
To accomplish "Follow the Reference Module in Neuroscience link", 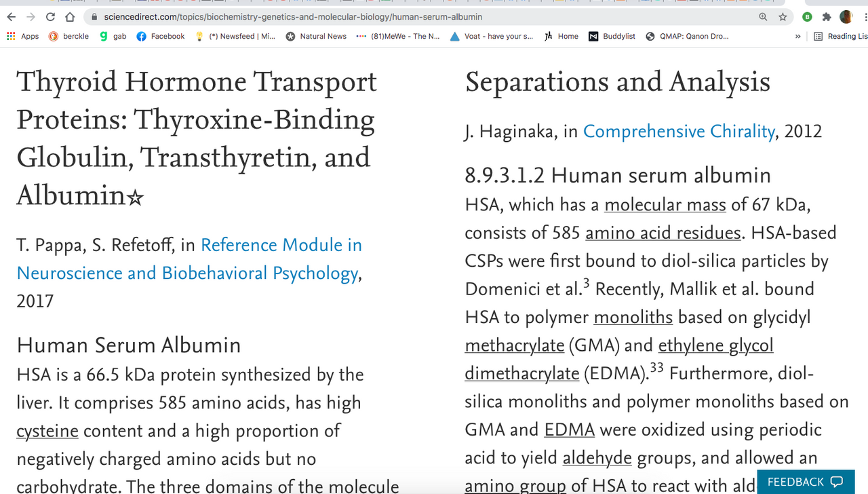I will [x=189, y=259].
